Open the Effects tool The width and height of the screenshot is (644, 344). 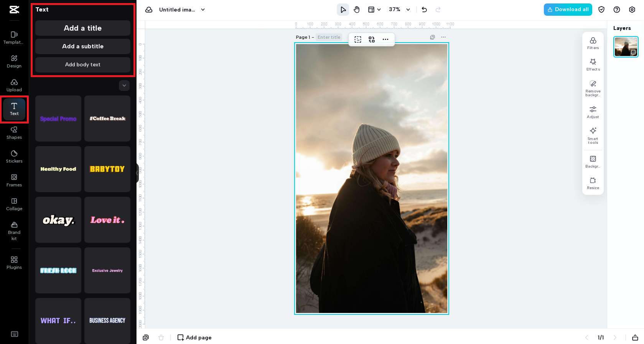[x=593, y=64]
